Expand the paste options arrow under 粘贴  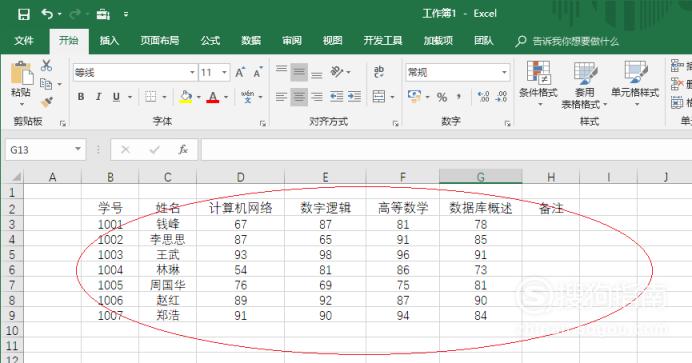coord(21,105)
